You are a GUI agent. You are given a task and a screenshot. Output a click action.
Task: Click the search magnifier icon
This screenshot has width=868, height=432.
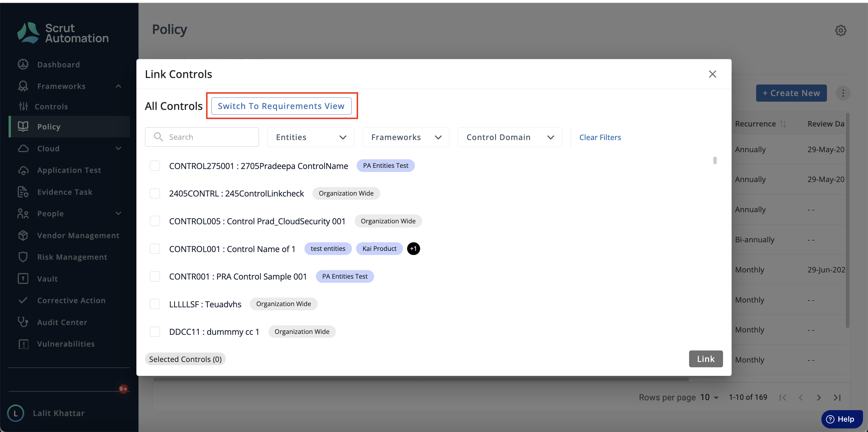(158, 137)
